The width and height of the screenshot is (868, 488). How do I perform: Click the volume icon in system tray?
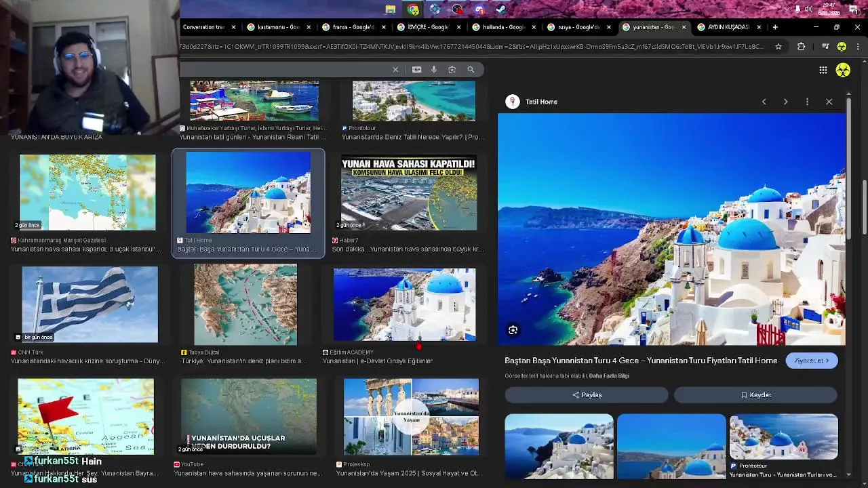[808, 9]
